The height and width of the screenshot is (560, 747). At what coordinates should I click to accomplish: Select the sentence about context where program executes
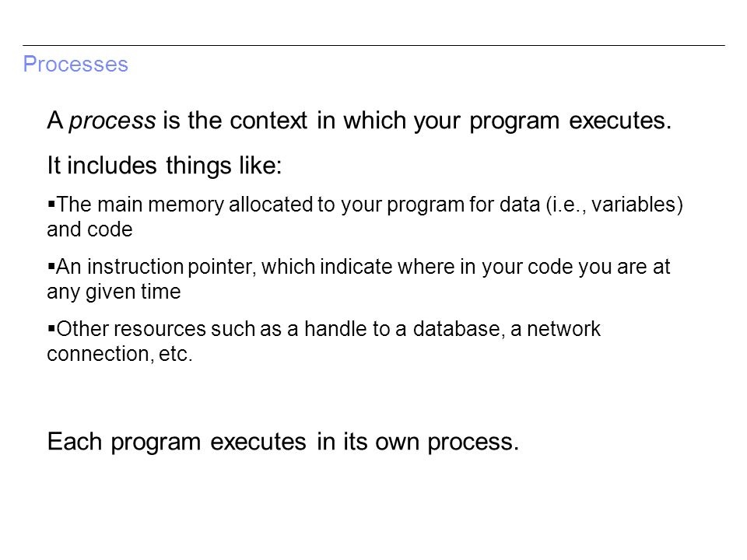tap(359, 121)
